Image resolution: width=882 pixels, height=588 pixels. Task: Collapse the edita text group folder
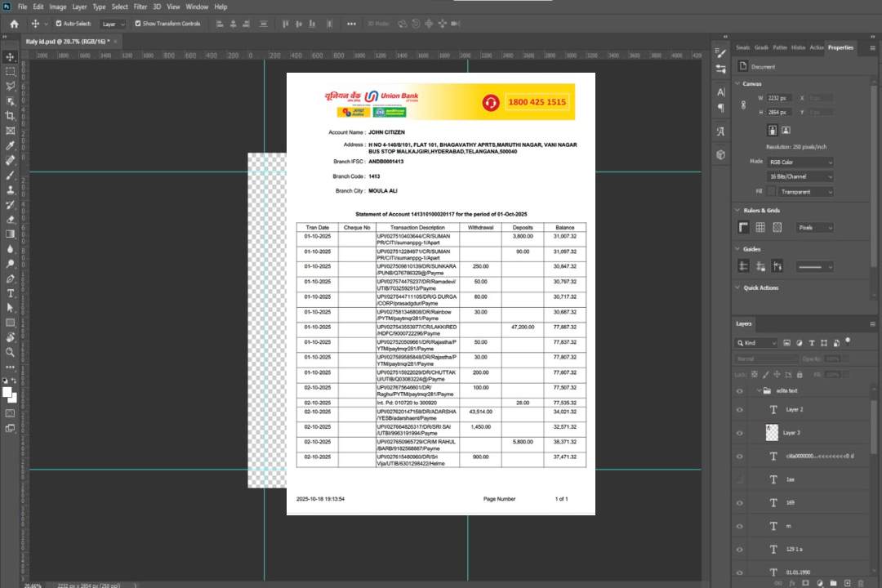[759, 390]
